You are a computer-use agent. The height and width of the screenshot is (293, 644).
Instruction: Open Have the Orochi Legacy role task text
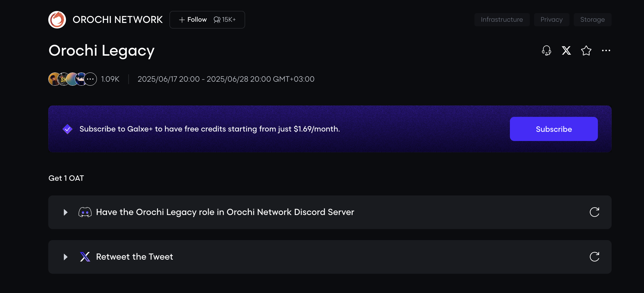(x=225, y=212)
